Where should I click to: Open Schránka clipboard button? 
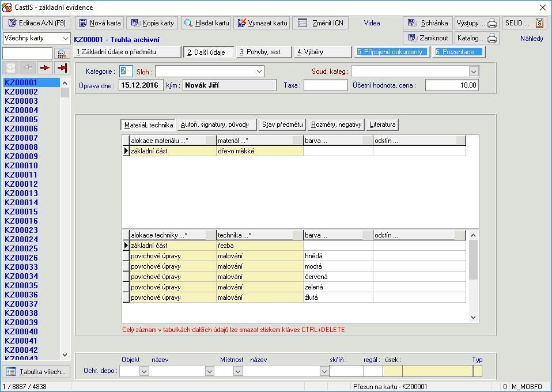point(428,23)
